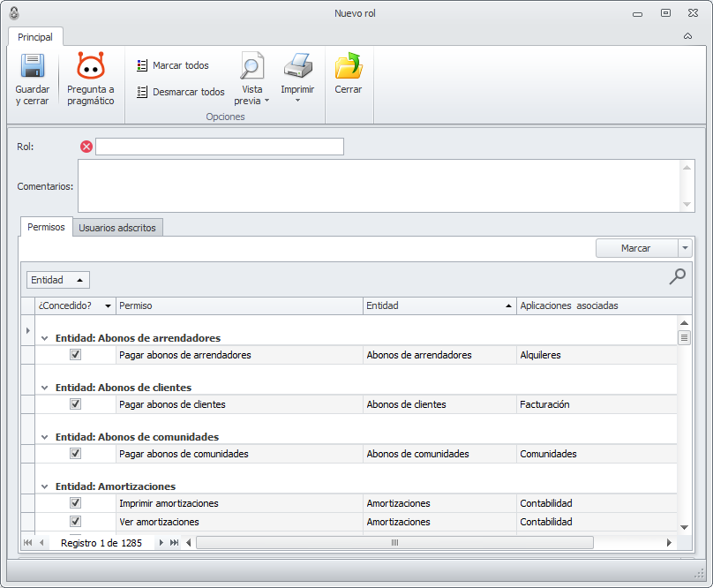Click the Cerrar folder icon
Viewport: 713px width, 588px height.
click(348, 68)
